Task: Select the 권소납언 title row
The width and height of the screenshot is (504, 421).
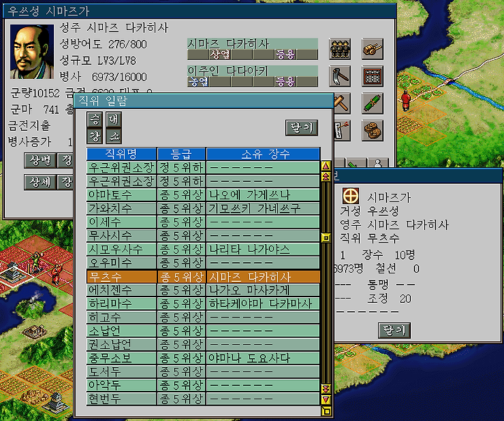Action: [203, 344]
